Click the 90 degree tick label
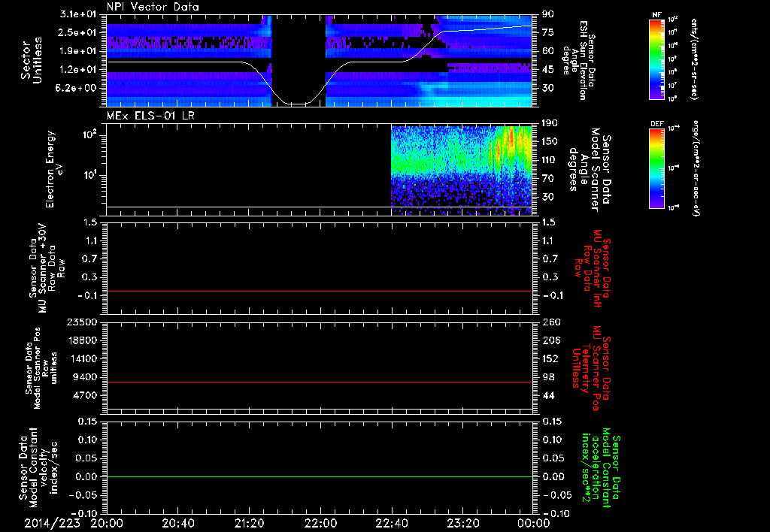The image size is (770, 532). (x=548, y=14)
